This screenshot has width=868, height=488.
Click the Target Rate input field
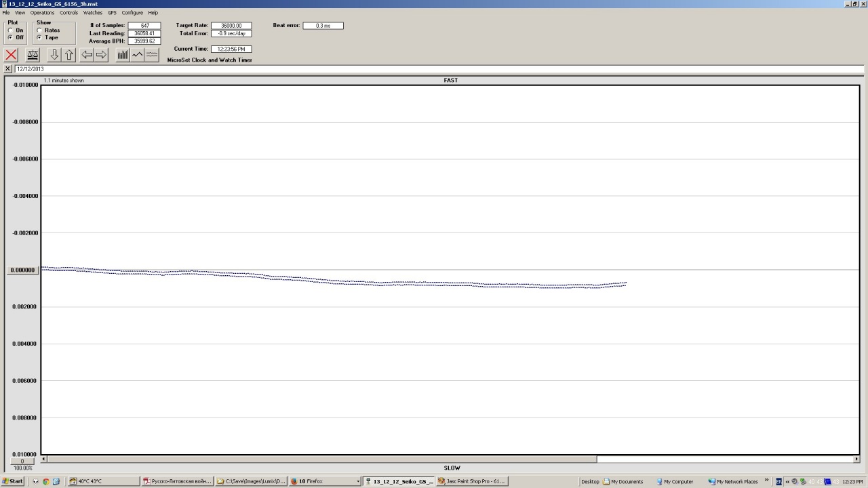click(231, 26)
